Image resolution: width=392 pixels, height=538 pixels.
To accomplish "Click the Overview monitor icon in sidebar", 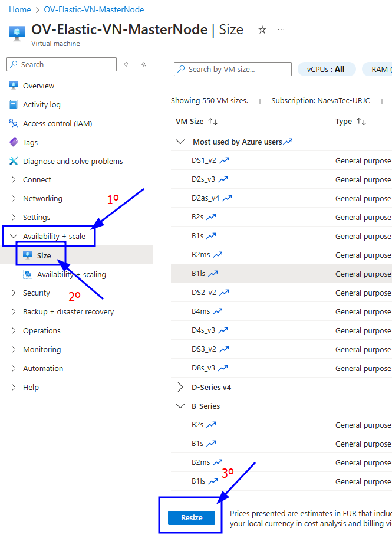I will [14, 86].
